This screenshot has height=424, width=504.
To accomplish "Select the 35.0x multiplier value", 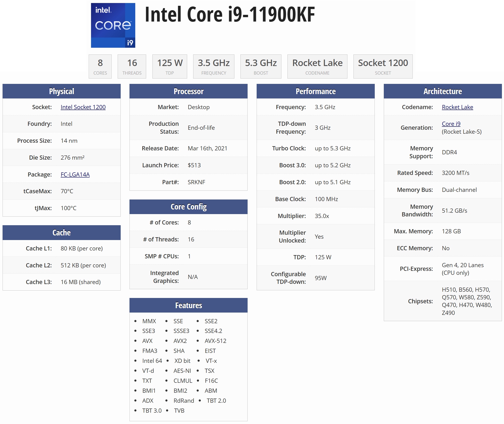I will 322,216.
